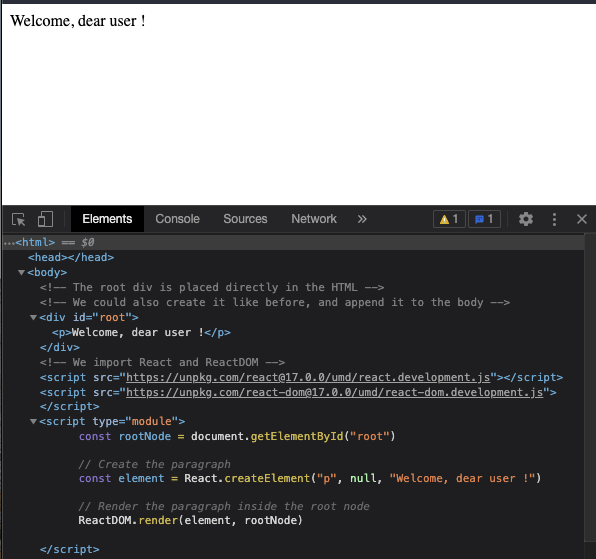Click the const rootNode code line
Screen dimensions: 596x559
pyautogui.click(x=237, y=436)
